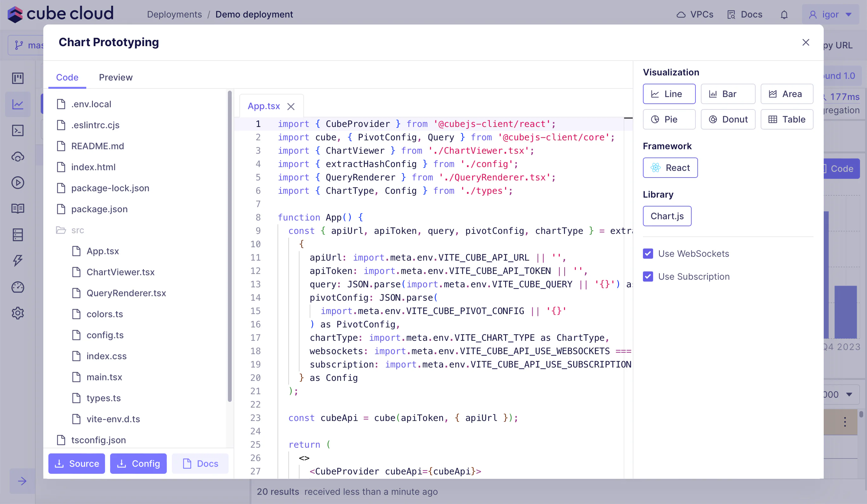867x504 pixels.
Task: Click the Config download button
Action: [x=138, y=464]
